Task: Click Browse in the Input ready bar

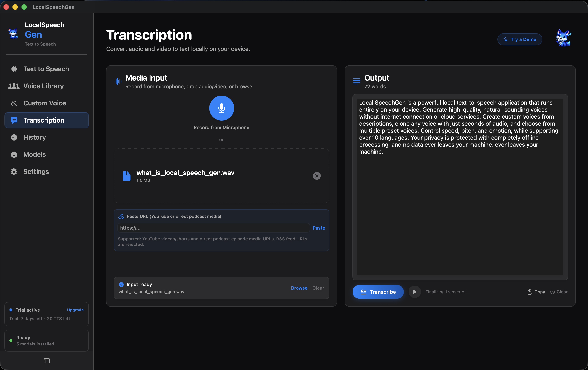Action: coord(299,288)
